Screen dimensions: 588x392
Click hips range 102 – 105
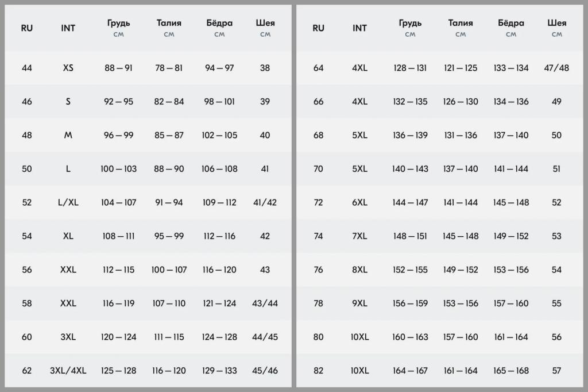click(219, 135)
